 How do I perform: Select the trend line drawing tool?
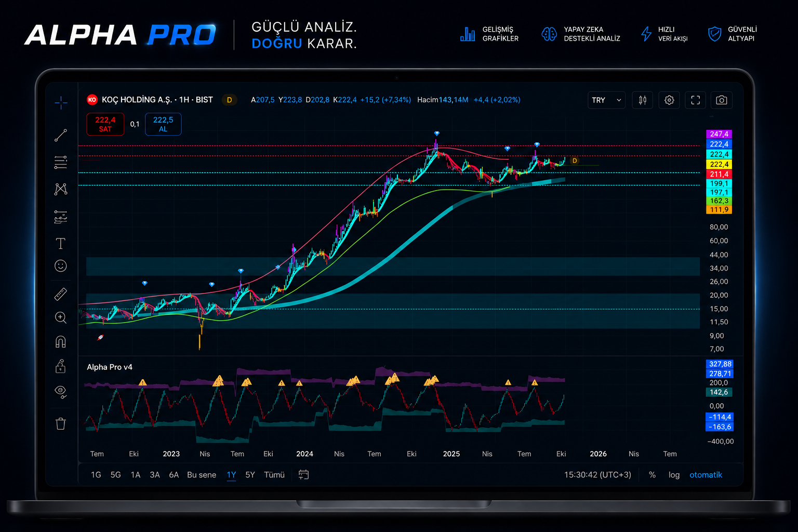tap(61, 136)
